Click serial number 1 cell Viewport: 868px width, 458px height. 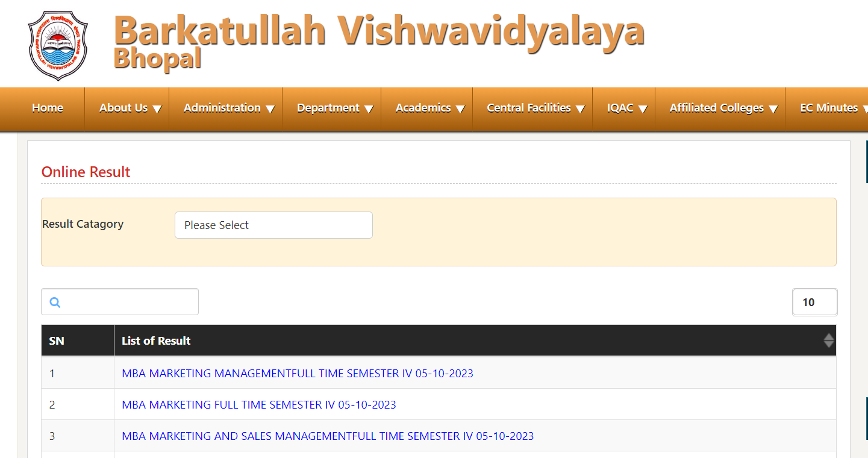pos(78,373)
